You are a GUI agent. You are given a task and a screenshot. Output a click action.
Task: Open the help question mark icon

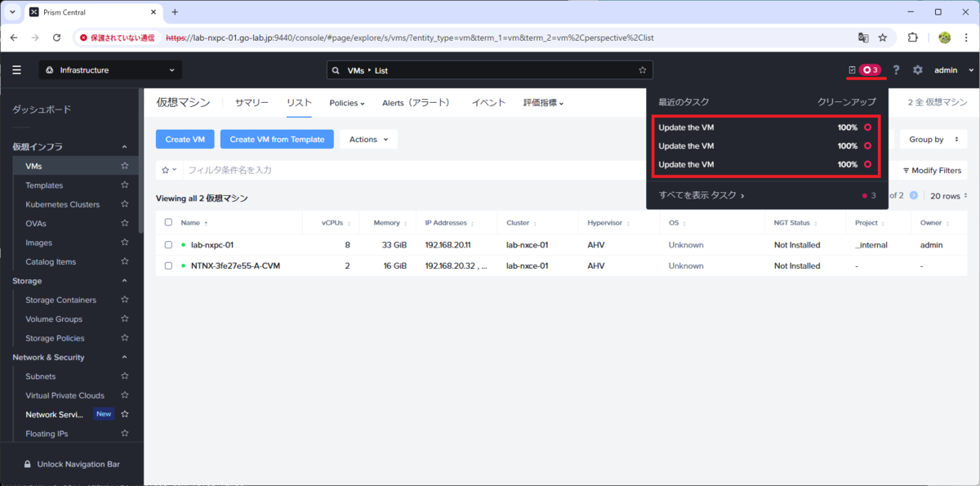click(896, 70)
